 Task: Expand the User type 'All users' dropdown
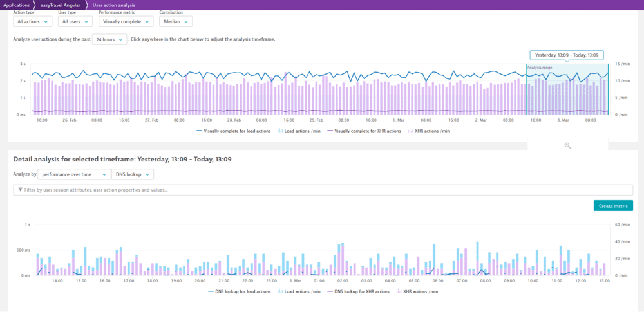coord(75,21)
